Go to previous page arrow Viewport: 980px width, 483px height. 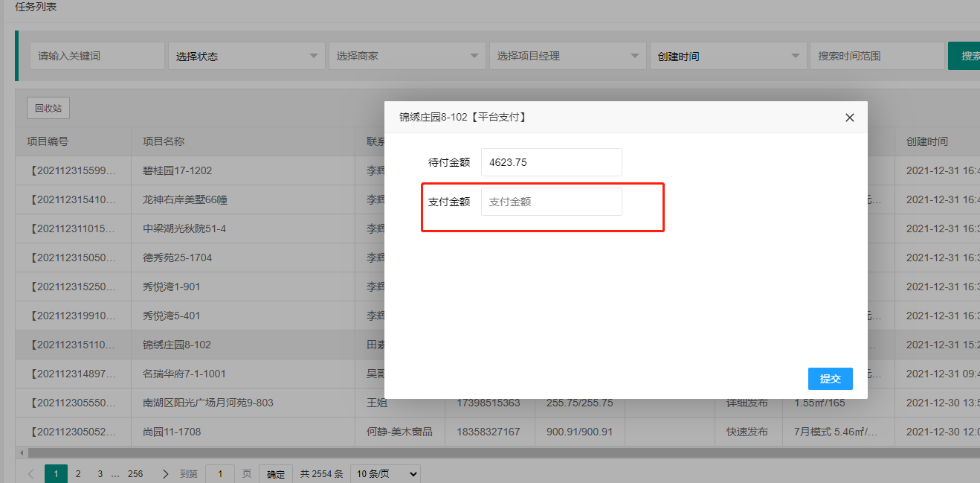(x=30, y=474)
